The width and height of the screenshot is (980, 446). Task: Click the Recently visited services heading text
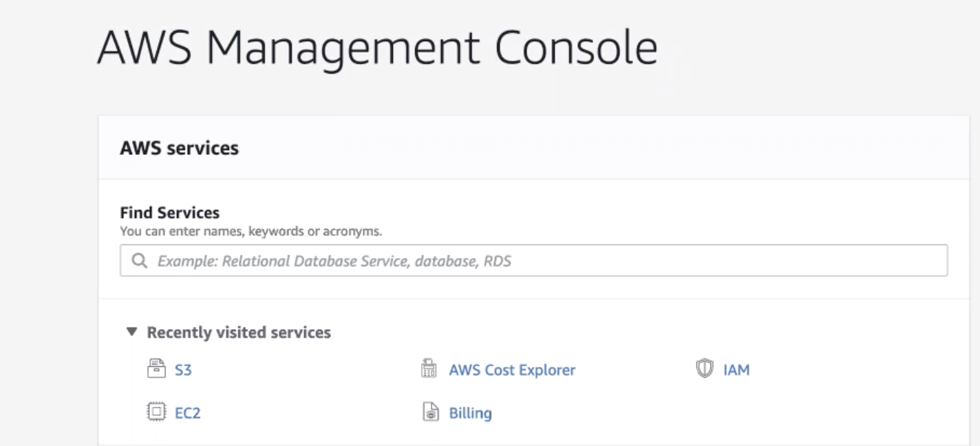coord(239,332)
